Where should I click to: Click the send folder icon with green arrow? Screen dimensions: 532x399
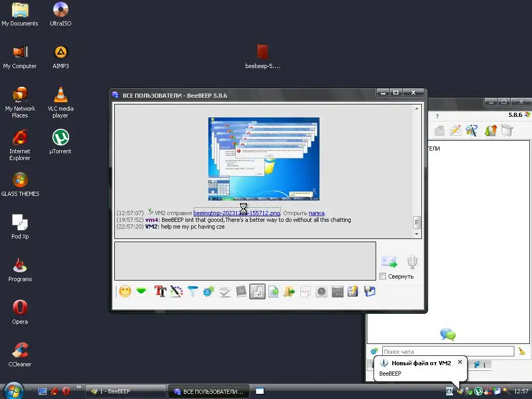289,291
